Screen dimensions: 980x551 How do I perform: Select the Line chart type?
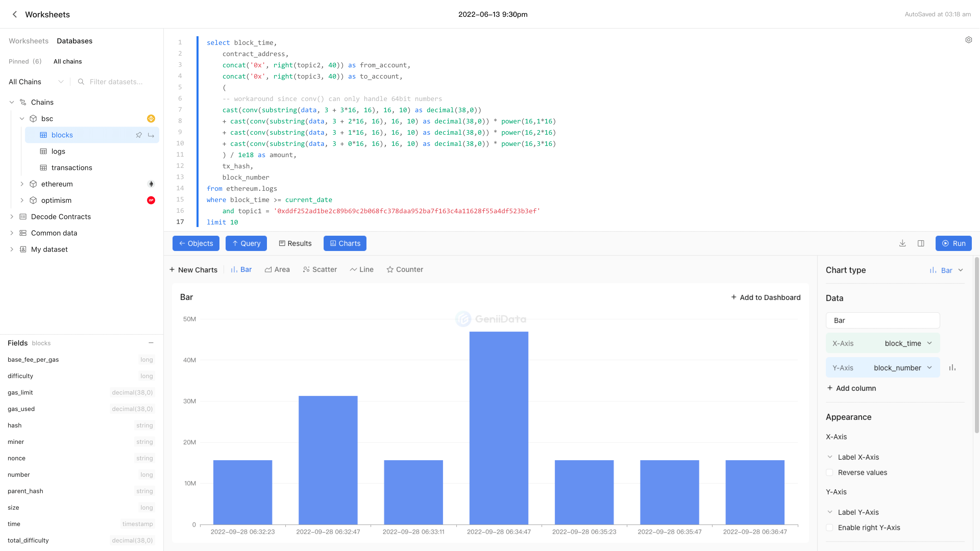365,269
